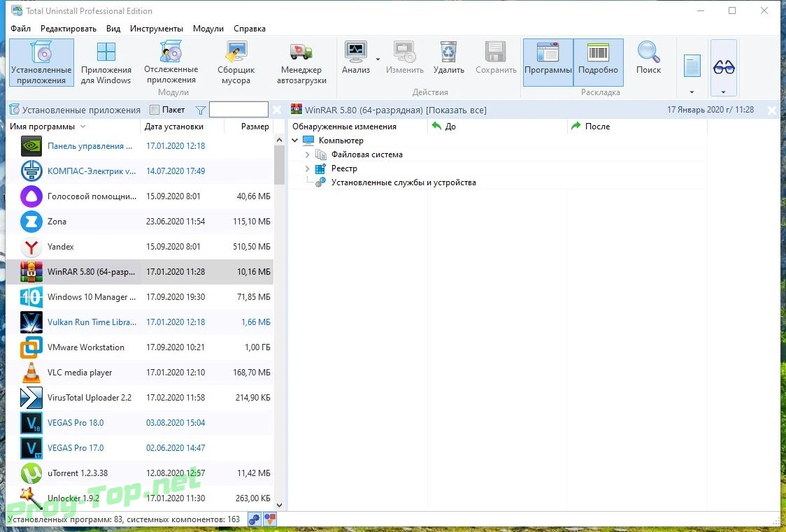The image size is (786, 532).
Task: Open Приложения для Windows module
Action: tap(106, 63)
